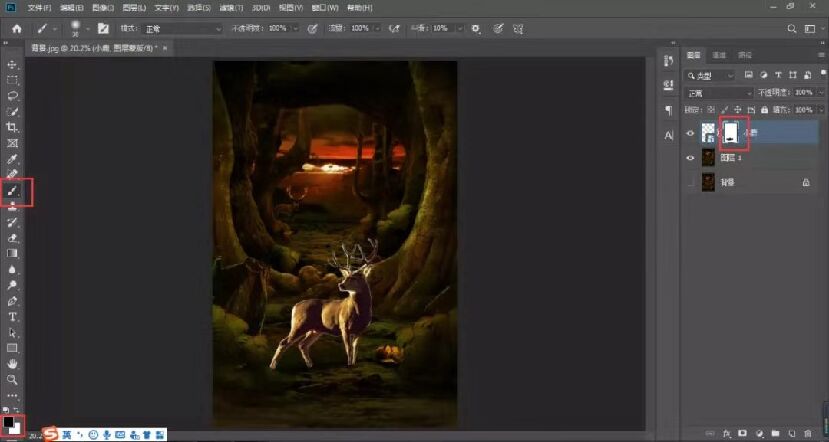
Task: Toggle pressure for opacity in options bar
Action: pos(312,29)
